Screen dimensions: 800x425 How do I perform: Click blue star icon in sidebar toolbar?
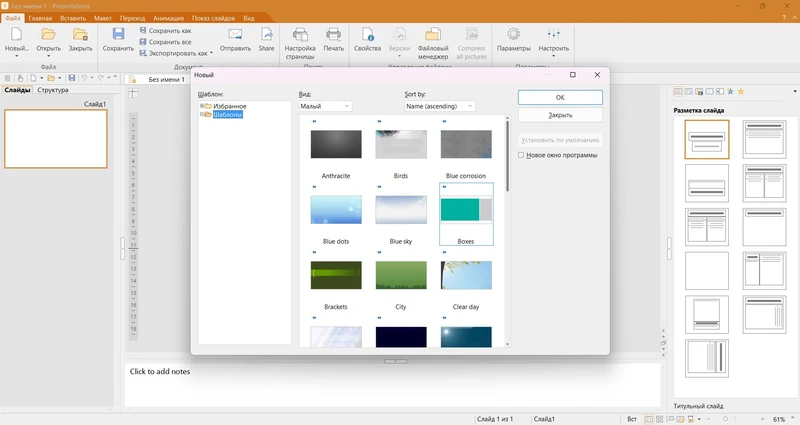(730, 92)
